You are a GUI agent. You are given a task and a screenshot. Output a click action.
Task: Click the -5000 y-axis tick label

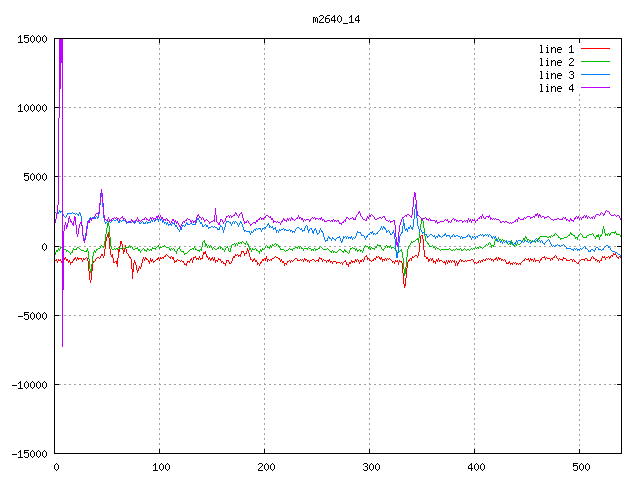click(x=32, y=315)
